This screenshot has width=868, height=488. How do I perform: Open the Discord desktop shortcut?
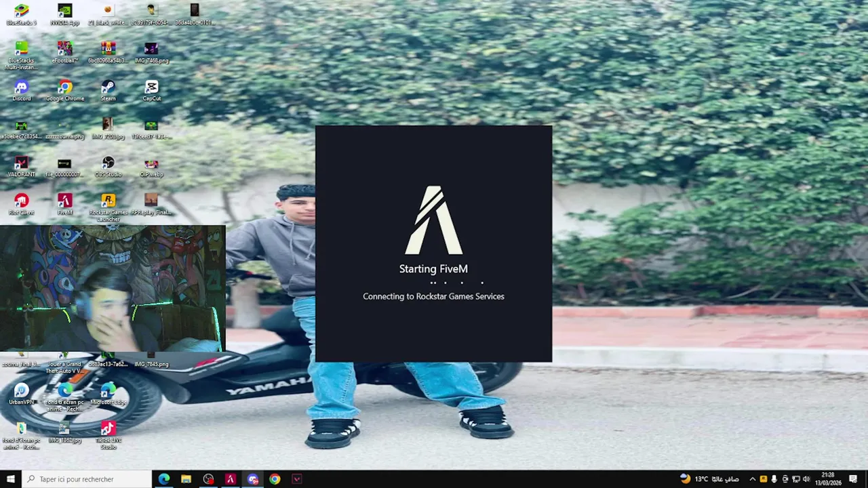point(22,90)
